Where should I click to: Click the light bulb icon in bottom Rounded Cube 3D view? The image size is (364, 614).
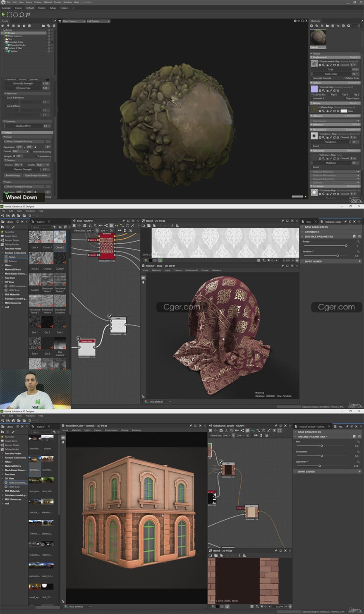[63, 442]
